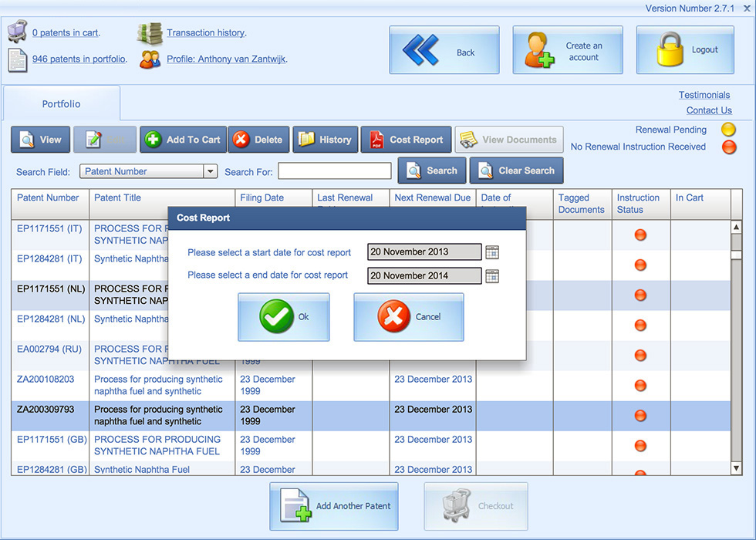
Task: Click the Tagged Documents column header
Action: [x=582, y=204]
